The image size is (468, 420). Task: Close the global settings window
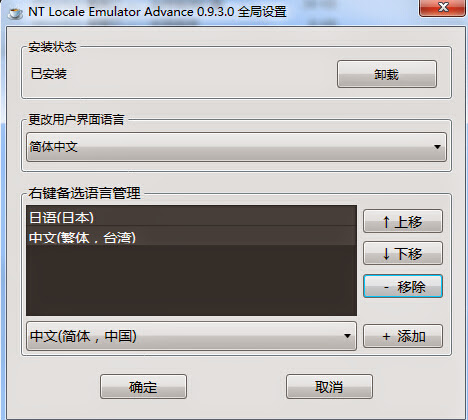tap(442, 7)
